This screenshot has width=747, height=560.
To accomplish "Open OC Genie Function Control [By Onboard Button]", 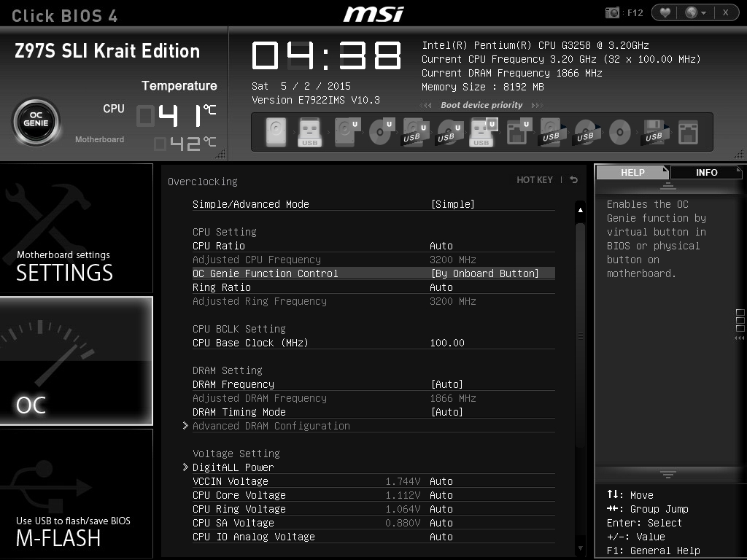I will (x=485, y=273).
